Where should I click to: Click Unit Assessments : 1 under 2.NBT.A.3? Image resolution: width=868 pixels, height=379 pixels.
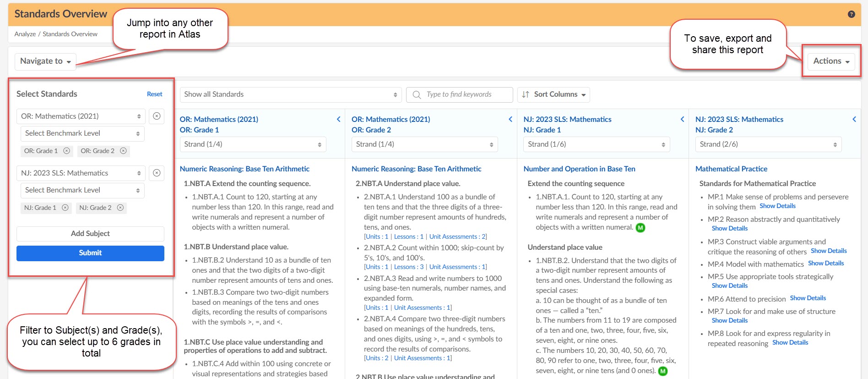(422, 308)
